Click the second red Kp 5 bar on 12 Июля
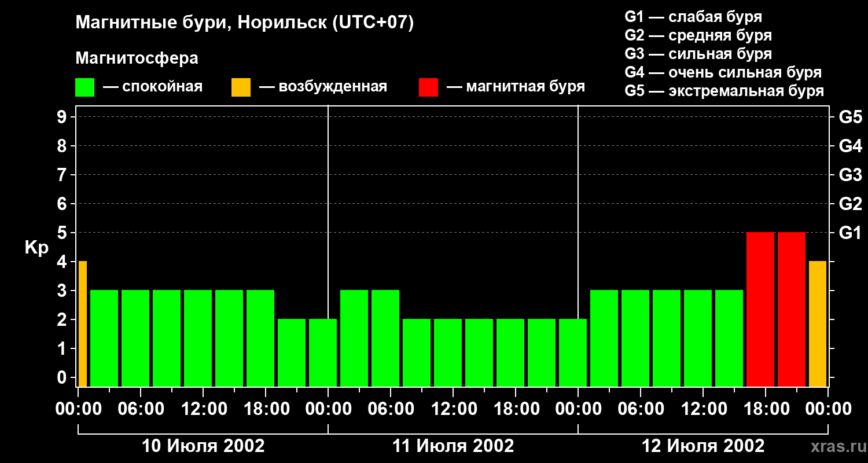This screenshot has width=868, height=463. [x=792, y=309]
